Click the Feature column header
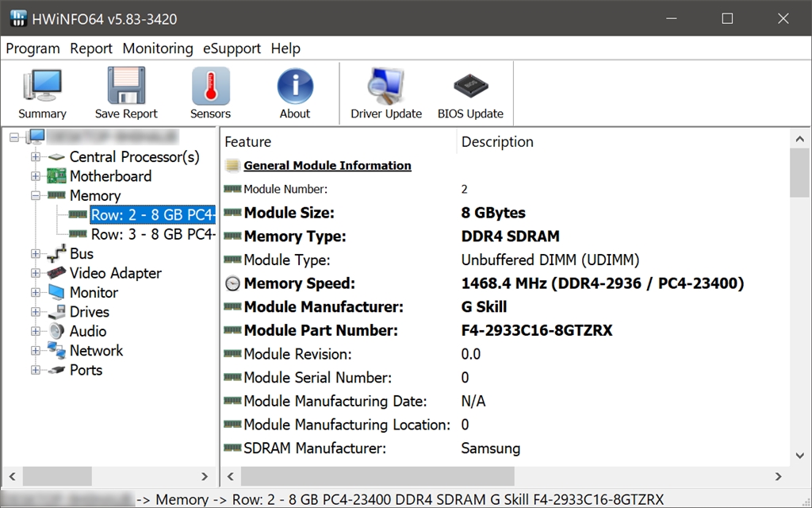The width and height of the screenshot is (812, 508). 248,142
